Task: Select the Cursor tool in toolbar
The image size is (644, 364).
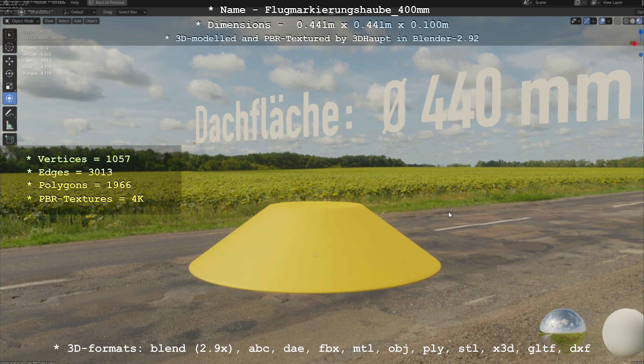Action: [x=9, y=47]
